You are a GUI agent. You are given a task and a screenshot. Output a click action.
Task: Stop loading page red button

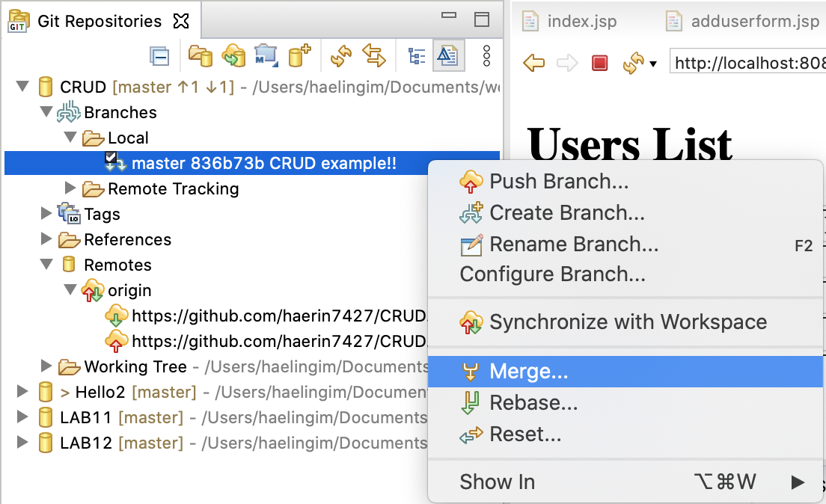(x=599, y=64)
